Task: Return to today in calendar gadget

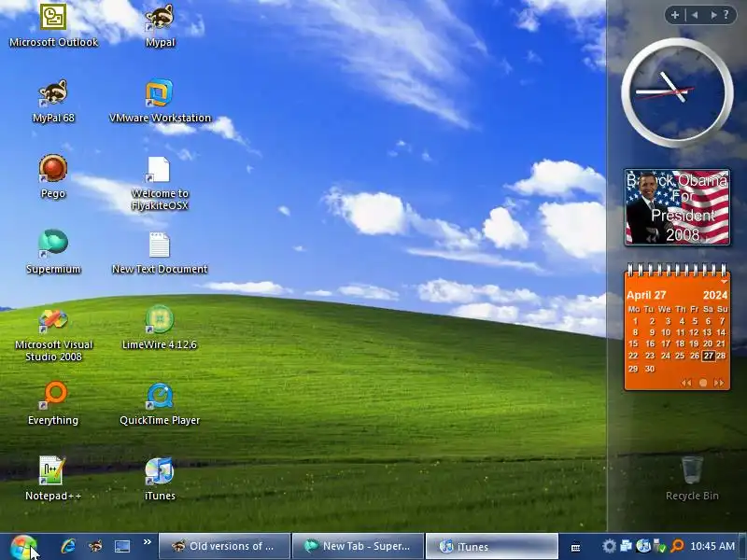Action: pyautogui.click(x=703, y=383)
